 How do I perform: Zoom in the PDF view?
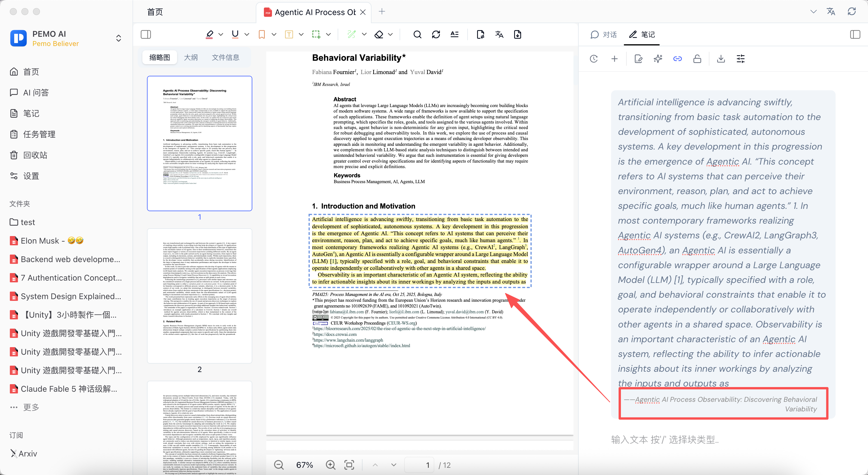click(x=330, y=465)
